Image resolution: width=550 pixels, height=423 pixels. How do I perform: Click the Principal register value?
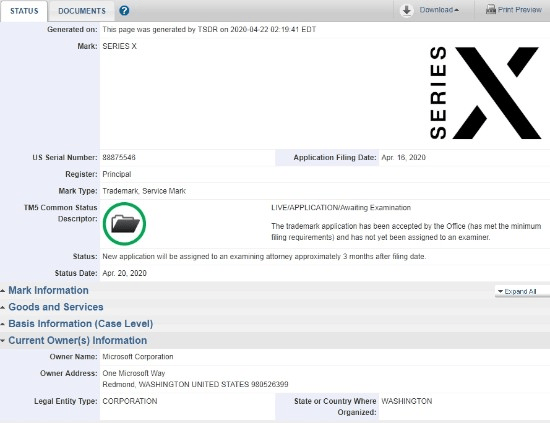[117, 174]
